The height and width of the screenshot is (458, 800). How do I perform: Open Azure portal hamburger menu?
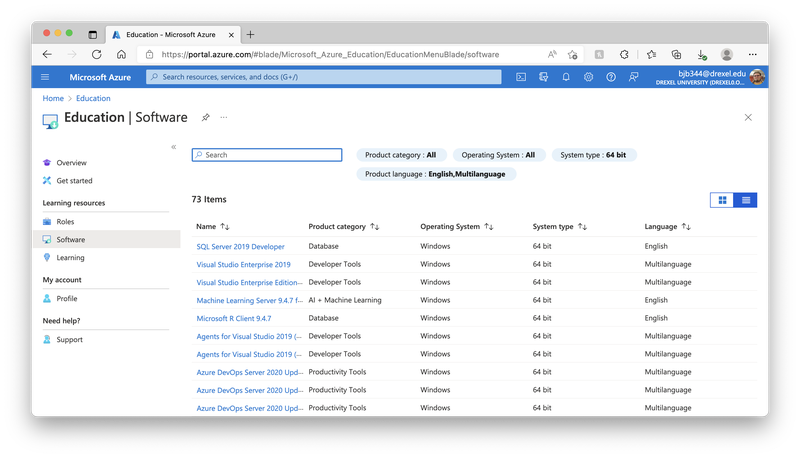point(45,77)
